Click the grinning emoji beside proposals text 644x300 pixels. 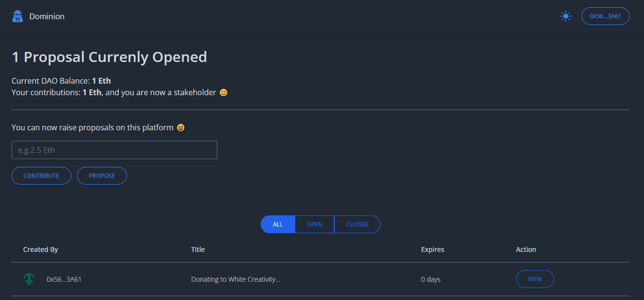pyautogui.click(x=180, y=127)
